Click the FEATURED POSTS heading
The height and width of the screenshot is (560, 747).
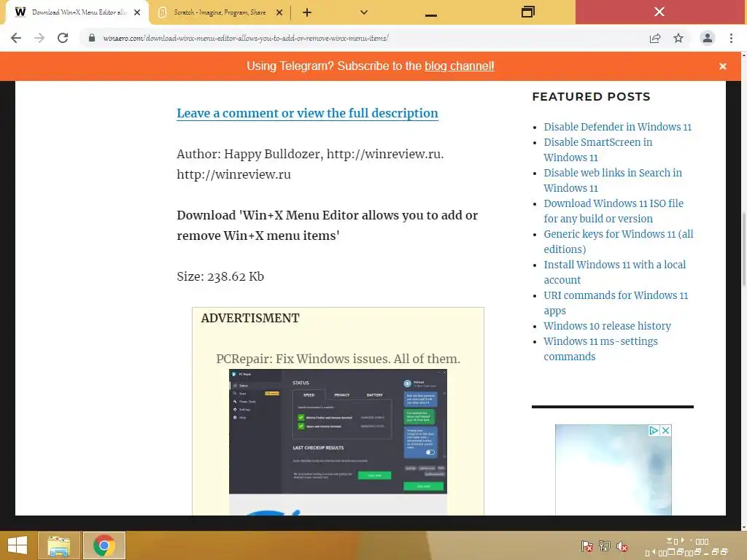591,97
